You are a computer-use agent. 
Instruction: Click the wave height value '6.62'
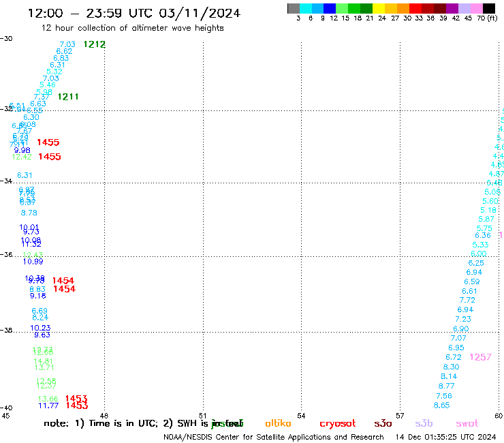click(64, 51)
